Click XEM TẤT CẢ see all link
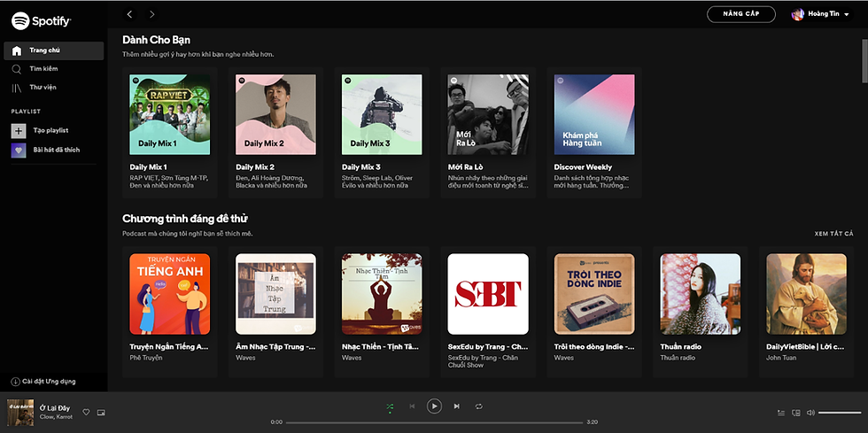The height and width of the screenshot is (433, 868). (x=833, y=234)
